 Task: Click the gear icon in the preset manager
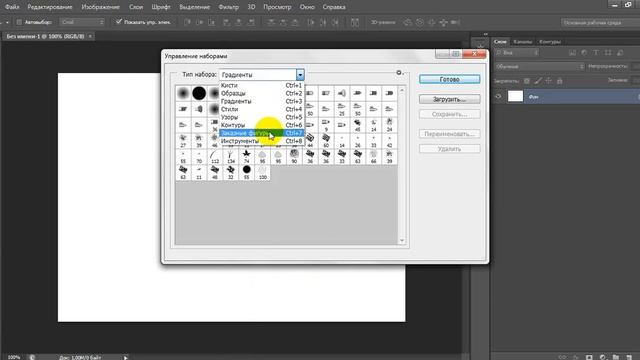399,73
